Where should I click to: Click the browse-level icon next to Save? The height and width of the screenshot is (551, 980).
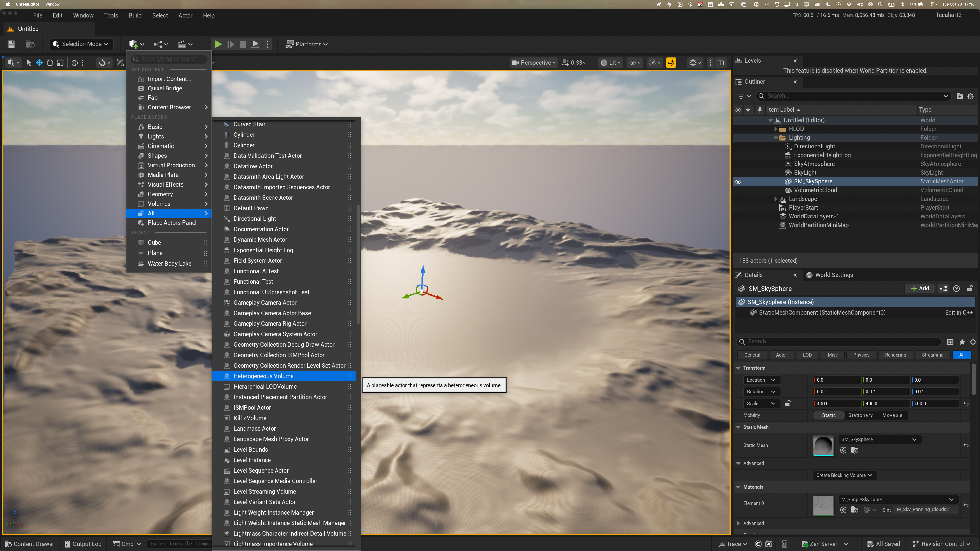(30, 44)
